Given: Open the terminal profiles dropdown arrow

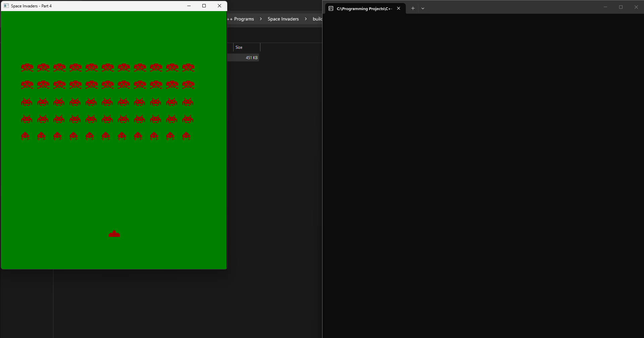Looking at the screenshot, I should [x=423, y=8].
